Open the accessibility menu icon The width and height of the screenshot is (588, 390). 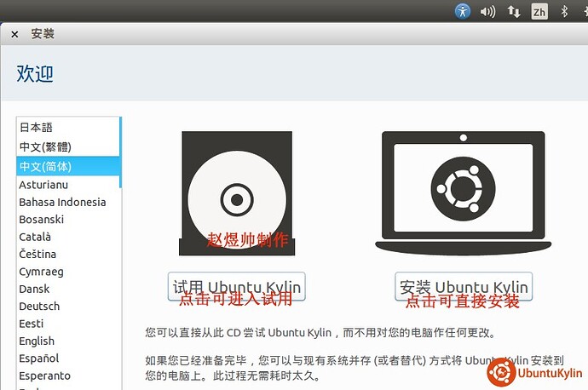click(x=463, y=12)
